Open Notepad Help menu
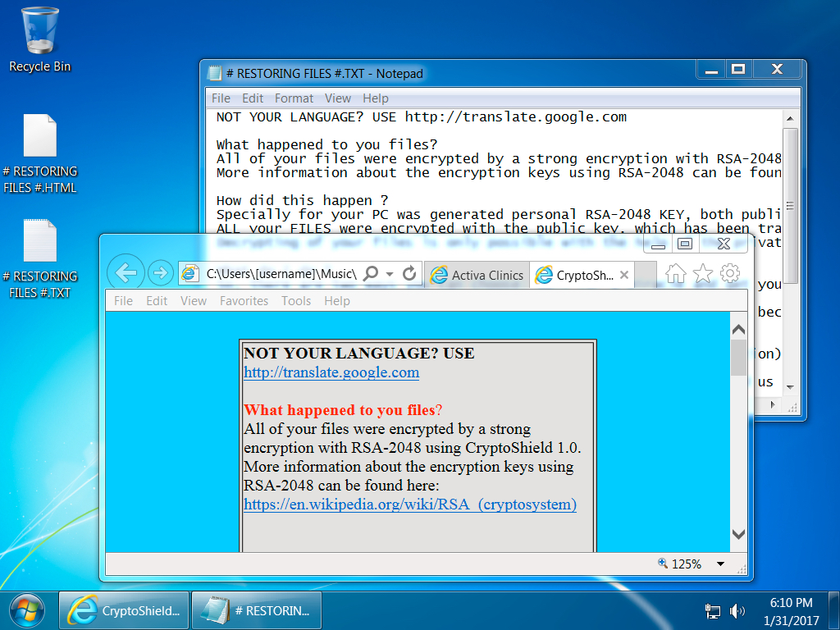840x630 pixels. coord(375,98)
